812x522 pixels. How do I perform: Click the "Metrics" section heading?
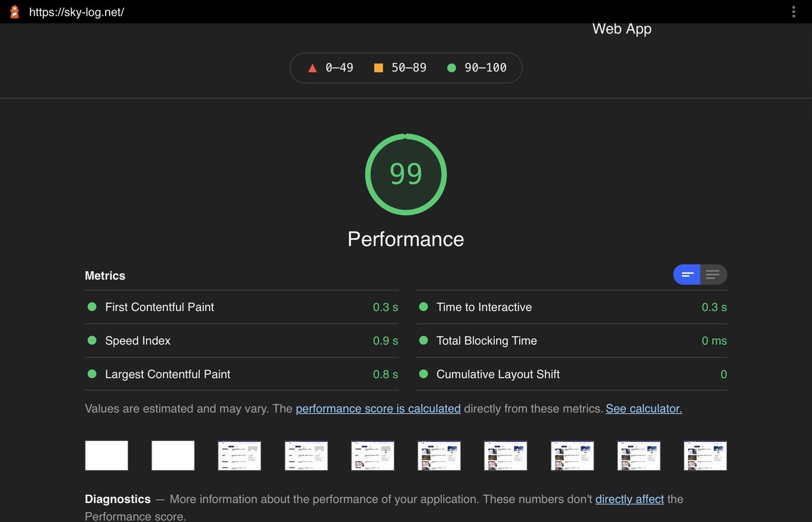coord(105,276)
